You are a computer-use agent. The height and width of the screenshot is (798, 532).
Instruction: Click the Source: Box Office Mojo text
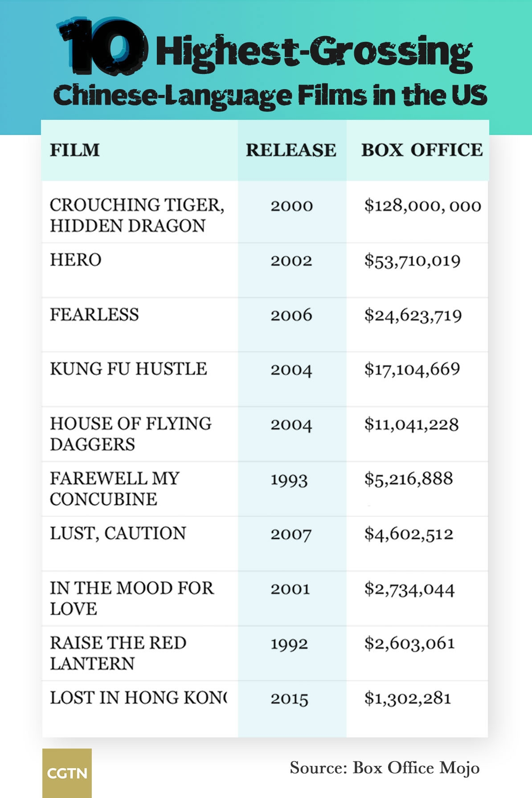pyautogui.click(x=385, y=768)
